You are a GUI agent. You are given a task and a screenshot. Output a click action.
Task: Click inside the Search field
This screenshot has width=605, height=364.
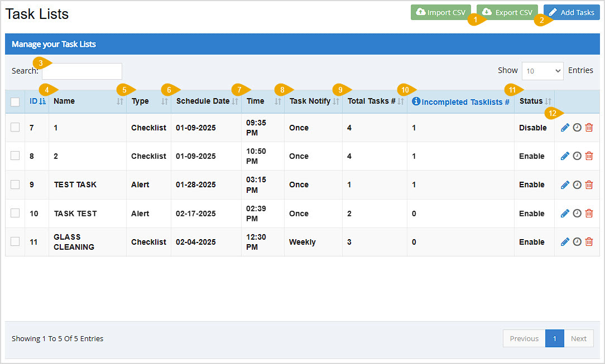pyautogui.click(x=81, y=71)
